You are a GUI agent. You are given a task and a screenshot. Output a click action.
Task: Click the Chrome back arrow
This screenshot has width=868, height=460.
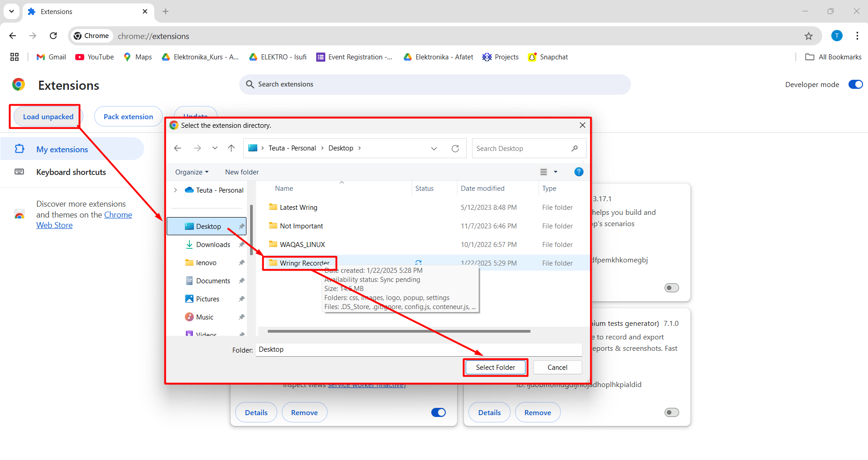point(13,36)
